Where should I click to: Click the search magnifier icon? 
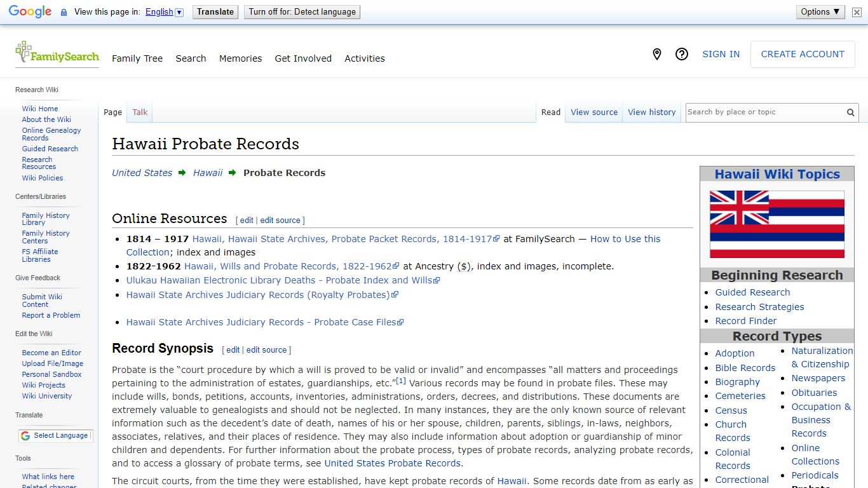pyautogui.click(x=850, y=112)
